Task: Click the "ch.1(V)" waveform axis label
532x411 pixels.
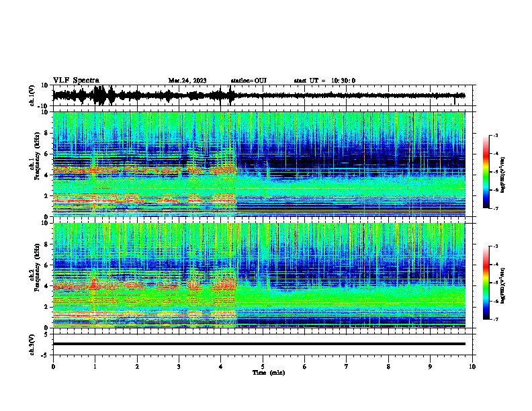Action: coord(32,95)
